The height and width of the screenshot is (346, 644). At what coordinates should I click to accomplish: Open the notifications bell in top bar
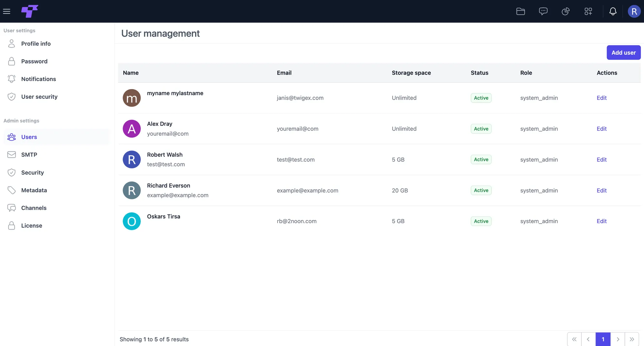pyautogui.click(x=613, y=11)
